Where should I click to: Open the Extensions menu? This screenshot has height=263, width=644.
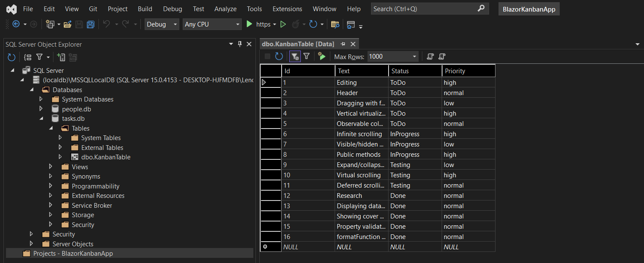click(287, 9)
